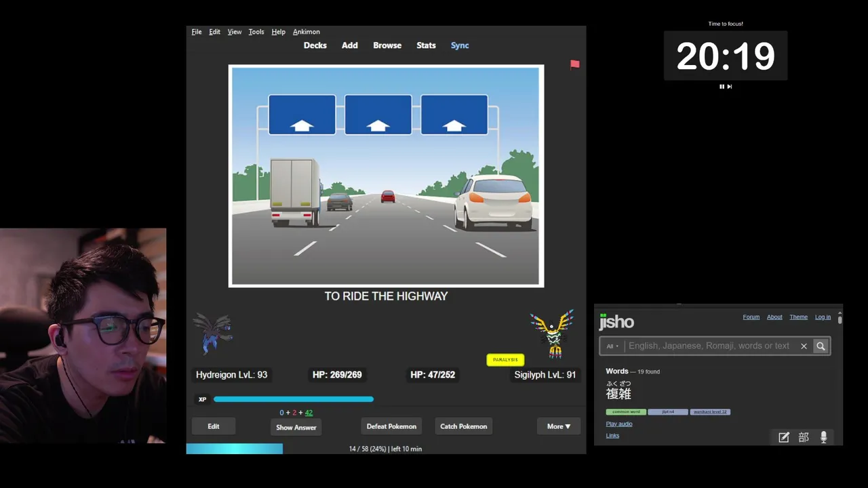
Task: Click the Hydreigon sprite
Action: [213, 333]
